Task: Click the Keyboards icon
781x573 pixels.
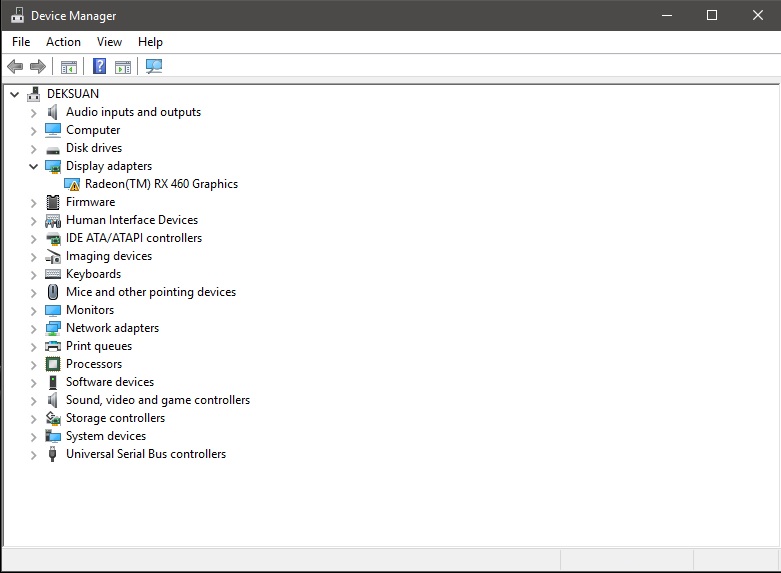Action: tap(53, 274)
